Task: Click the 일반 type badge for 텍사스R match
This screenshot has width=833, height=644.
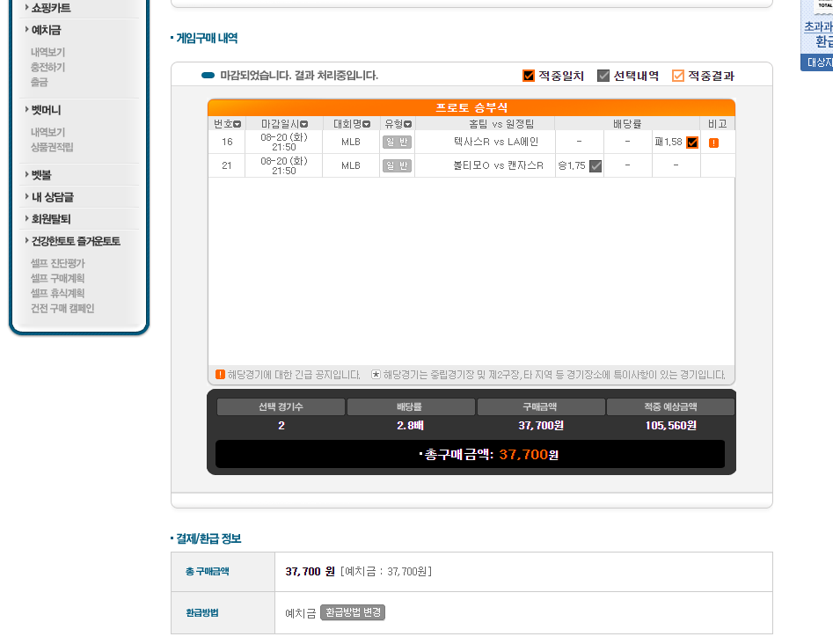Action: 397,142
